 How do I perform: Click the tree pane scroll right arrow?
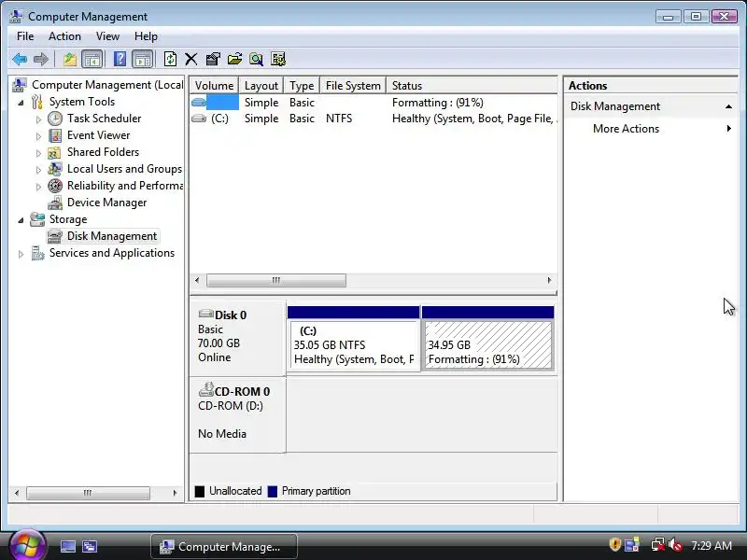[x=175, y=493]
